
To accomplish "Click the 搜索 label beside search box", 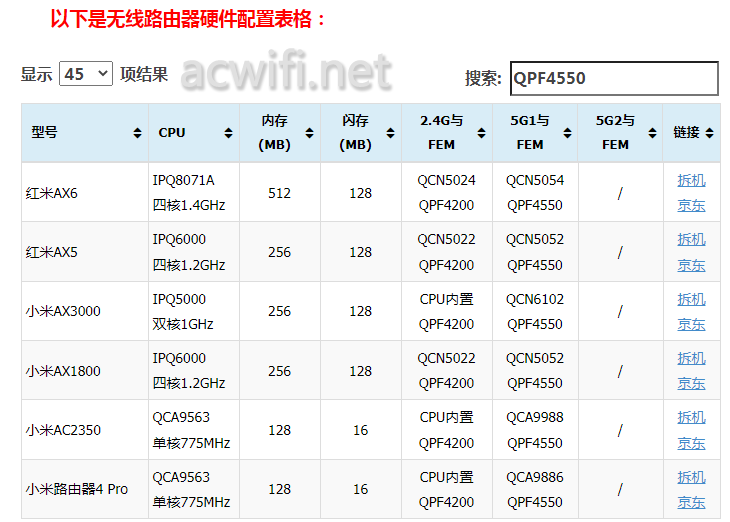I will [x=483, y=78].
